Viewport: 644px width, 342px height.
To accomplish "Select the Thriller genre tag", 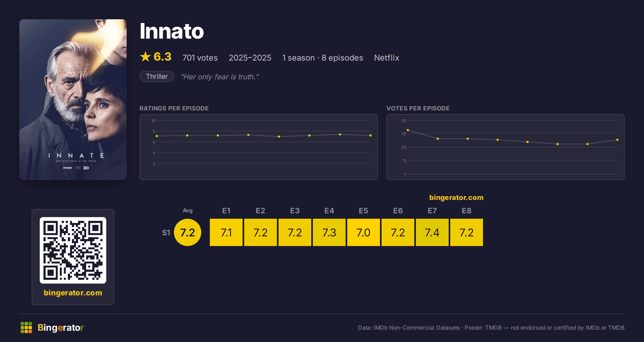I will (x=157, y=77).
